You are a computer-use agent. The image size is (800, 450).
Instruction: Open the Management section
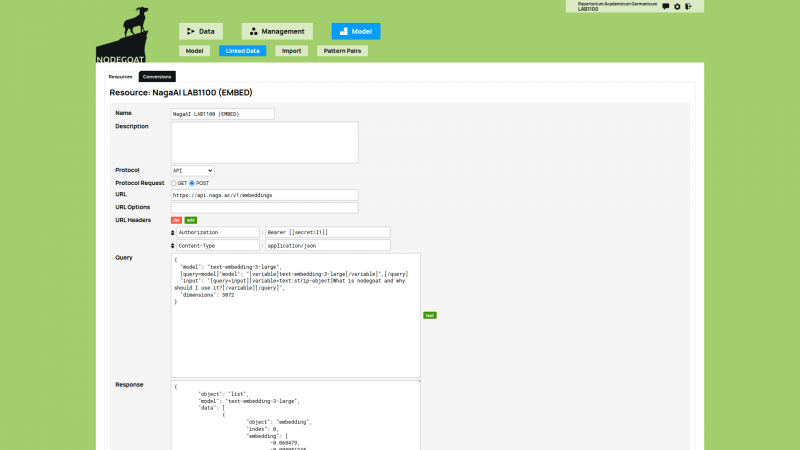point(276,31)
